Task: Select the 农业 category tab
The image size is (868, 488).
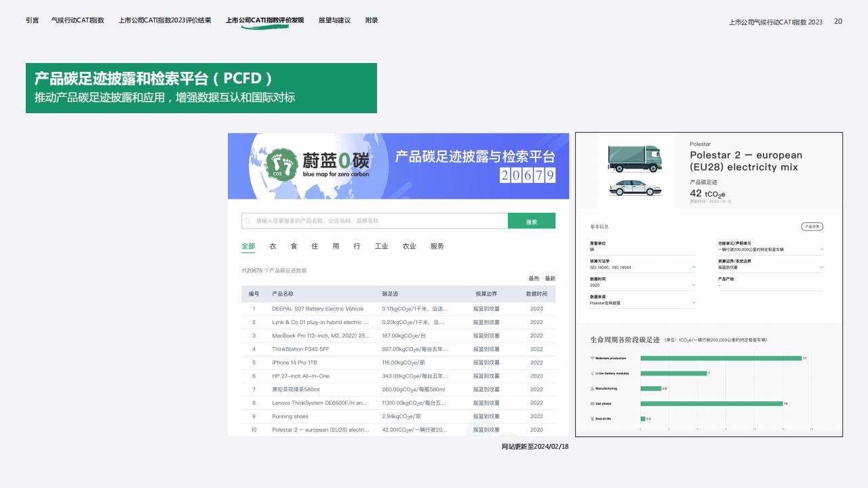Action: click(x=409, y=246)
